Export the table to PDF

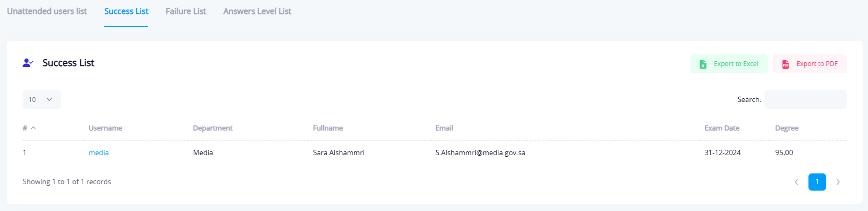click(x=810, y=64)
